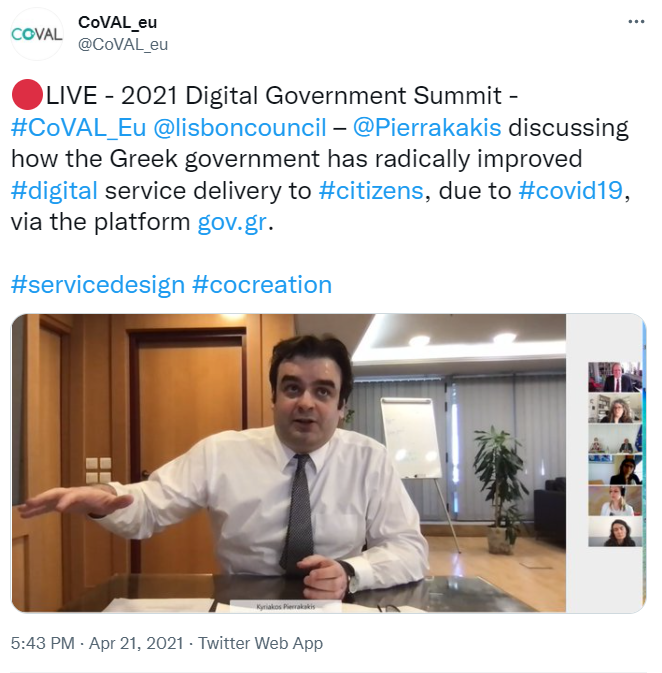
Task: Click the tweet timestamp 5:43 PM · Apr 21, 2021
Action: pos(97,643)
